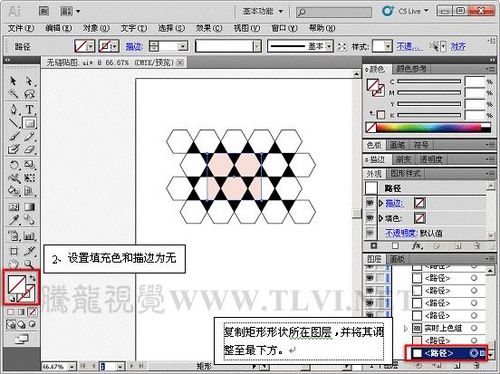Select the Zoom magnifier tool

(29, 264)
